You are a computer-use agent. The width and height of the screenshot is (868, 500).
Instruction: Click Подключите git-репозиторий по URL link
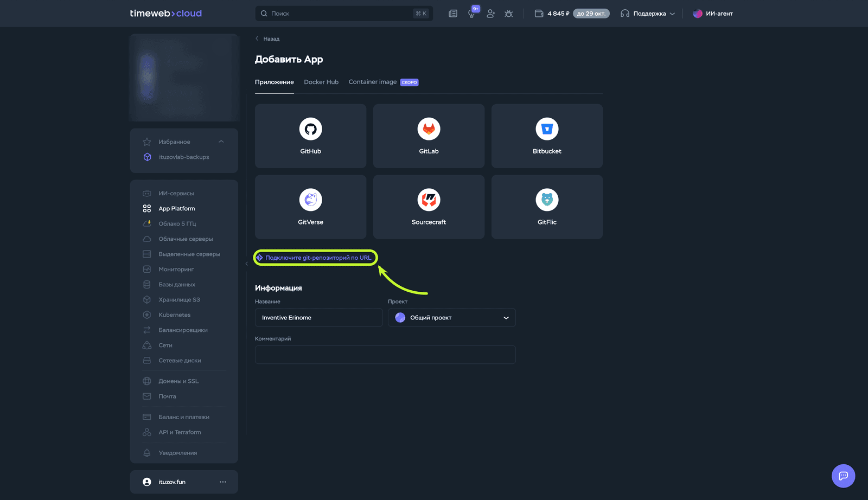315,258
